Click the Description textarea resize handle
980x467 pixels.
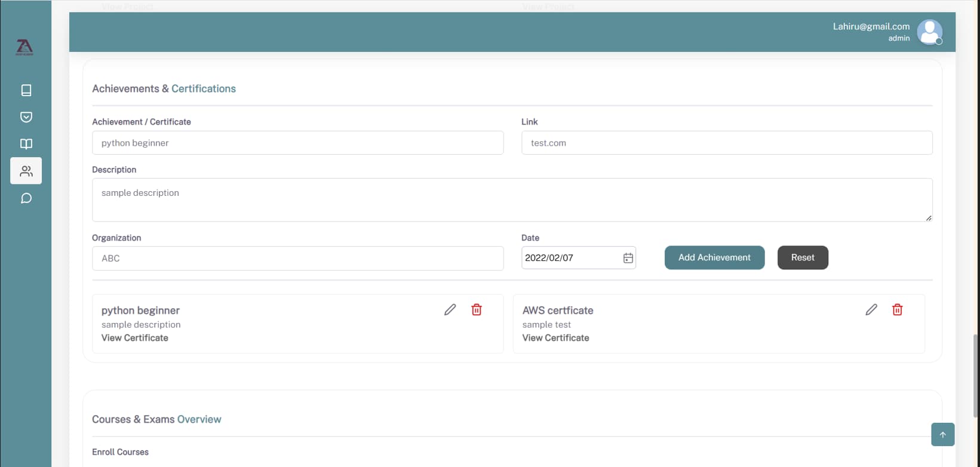pos(929,218)
